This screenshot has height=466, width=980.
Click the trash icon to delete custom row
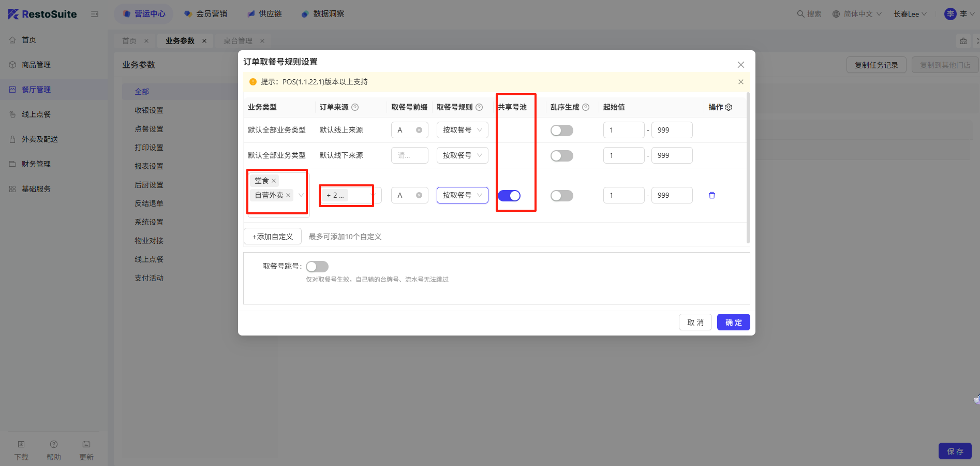pyautogui.click(x=711, y=195)
